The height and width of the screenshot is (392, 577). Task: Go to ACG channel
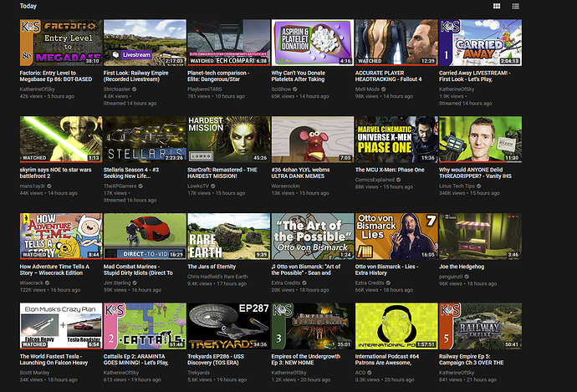[x=360, y=373]
